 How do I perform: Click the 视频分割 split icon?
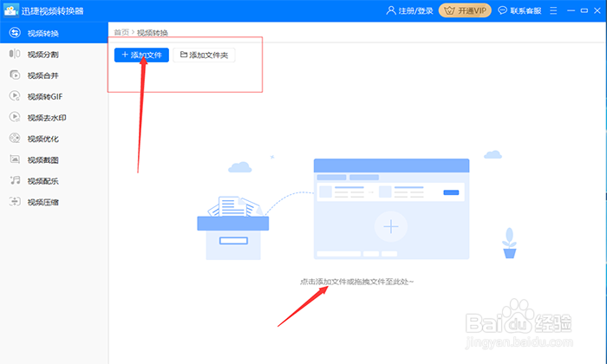15,54
